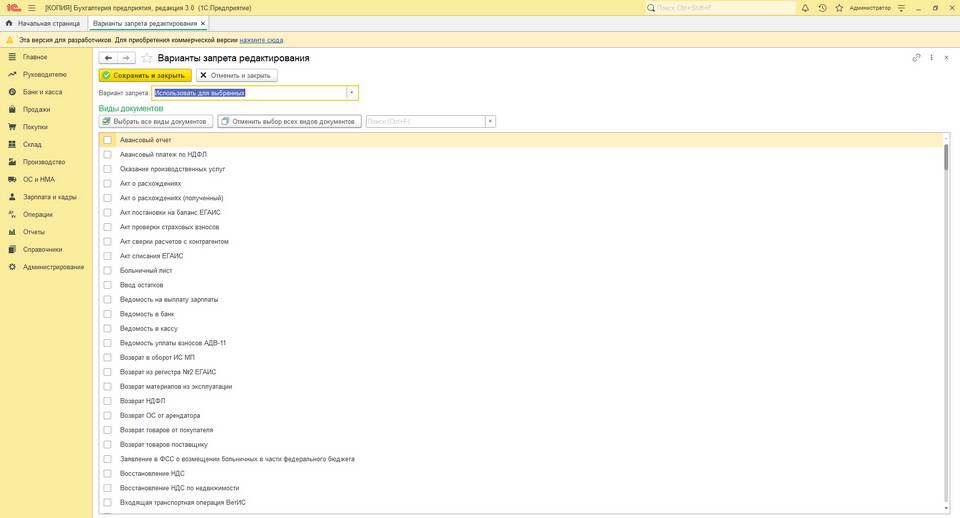Click Отменить выбор всех видов документов
This screenshot has width=960, height=518.
(290, 121)
